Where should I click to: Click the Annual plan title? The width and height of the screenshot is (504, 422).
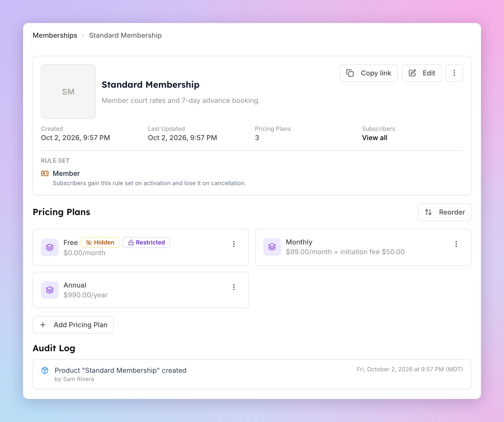coord(75,285)
